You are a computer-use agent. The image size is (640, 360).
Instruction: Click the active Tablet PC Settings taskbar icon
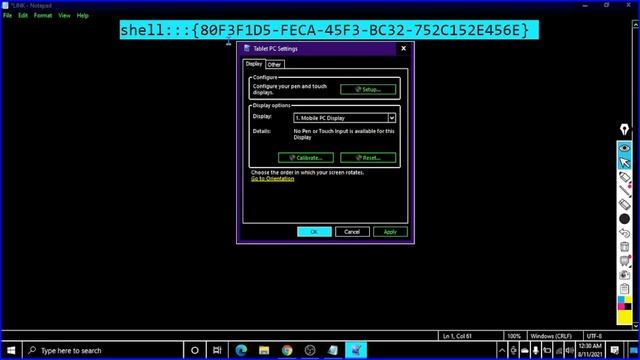click(x=356, y=350)
